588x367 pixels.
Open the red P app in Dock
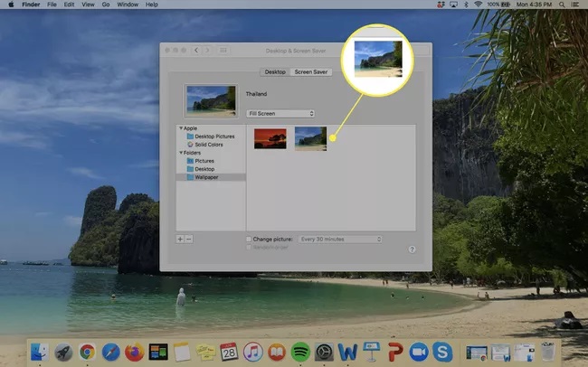coord(395,353)
